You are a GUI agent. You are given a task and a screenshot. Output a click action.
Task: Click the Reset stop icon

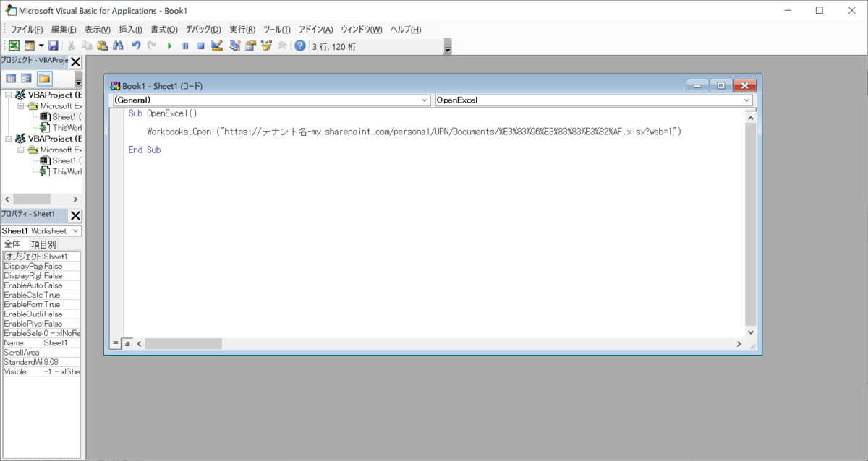[x=200, y=46]
